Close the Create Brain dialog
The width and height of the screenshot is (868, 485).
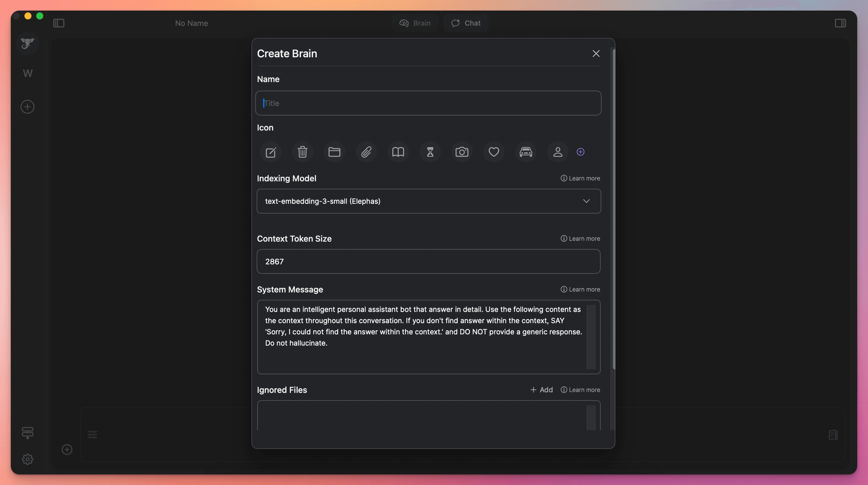[596, 54]
